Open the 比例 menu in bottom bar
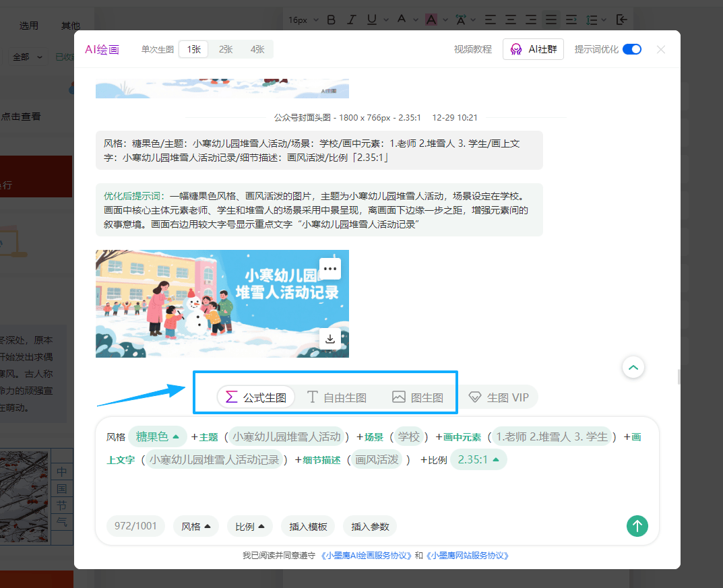 250,527
